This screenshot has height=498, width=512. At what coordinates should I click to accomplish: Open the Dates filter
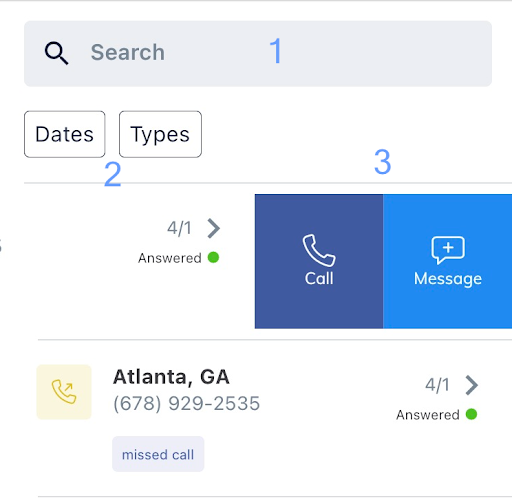tap(65, 134)
